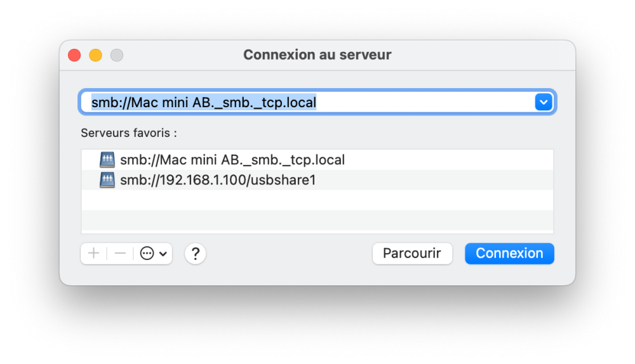Click the Serveurs favoris label
The height and width of the screenshot is (364, 635).
pos(129,133)
